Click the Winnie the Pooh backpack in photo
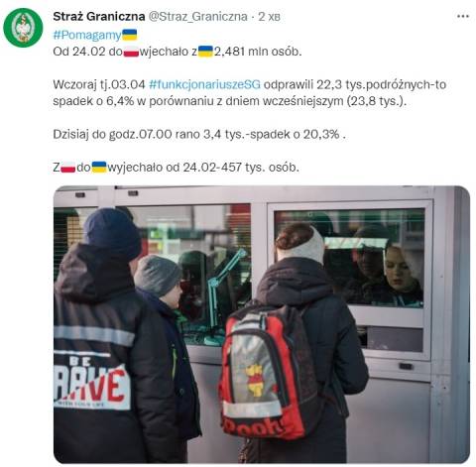 pos(268,372)
